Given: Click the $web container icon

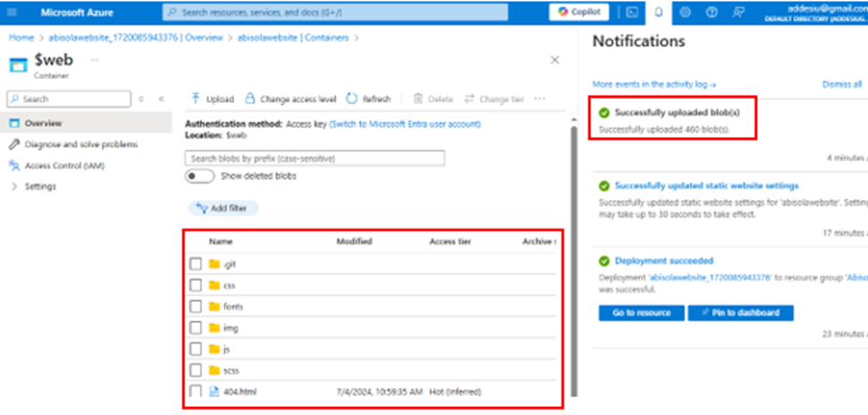Looking at the screenshot, I should pyautogui.click(x=18, y=65).
